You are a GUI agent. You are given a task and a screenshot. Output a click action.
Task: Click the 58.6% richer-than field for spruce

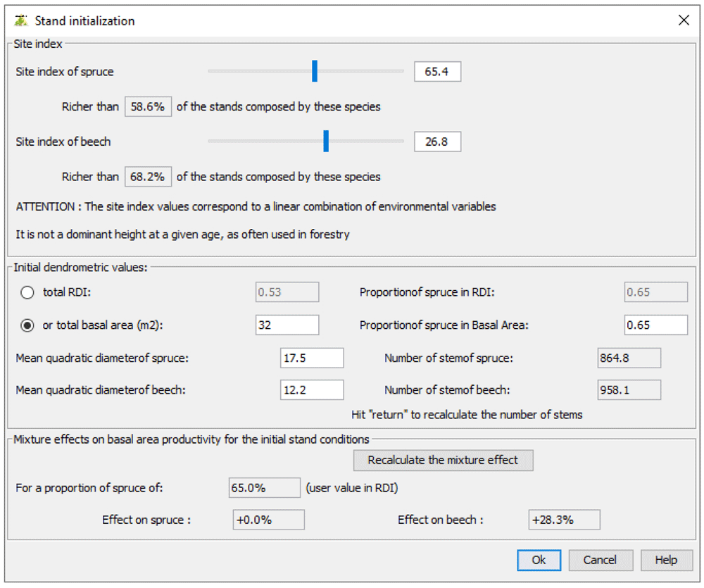coord(148,106)
